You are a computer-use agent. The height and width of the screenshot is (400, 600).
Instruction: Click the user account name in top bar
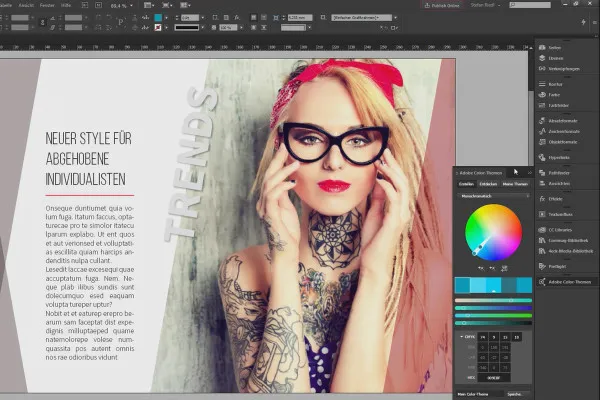(x=484, y=5)
